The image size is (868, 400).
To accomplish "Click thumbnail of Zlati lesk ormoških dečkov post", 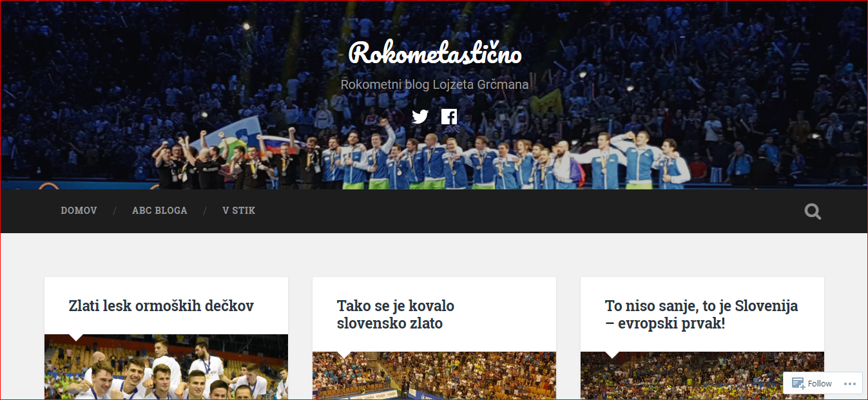I will tap(166, 367).
